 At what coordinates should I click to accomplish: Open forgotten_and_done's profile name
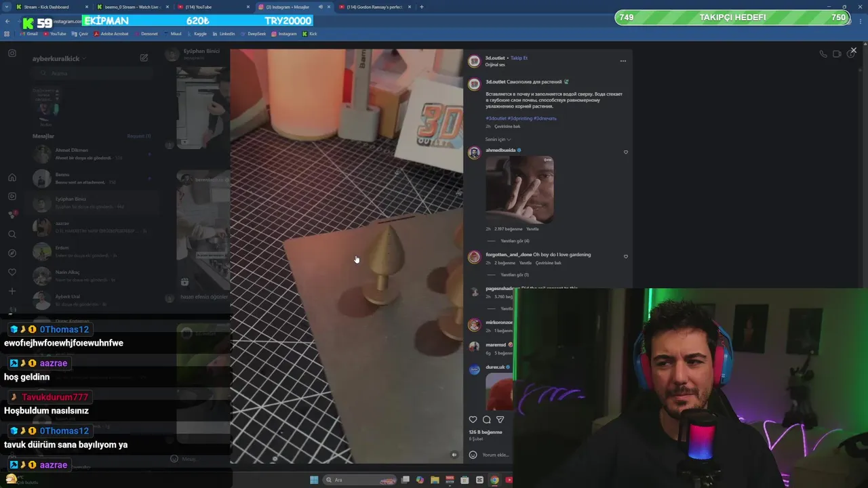click(509, 255)
